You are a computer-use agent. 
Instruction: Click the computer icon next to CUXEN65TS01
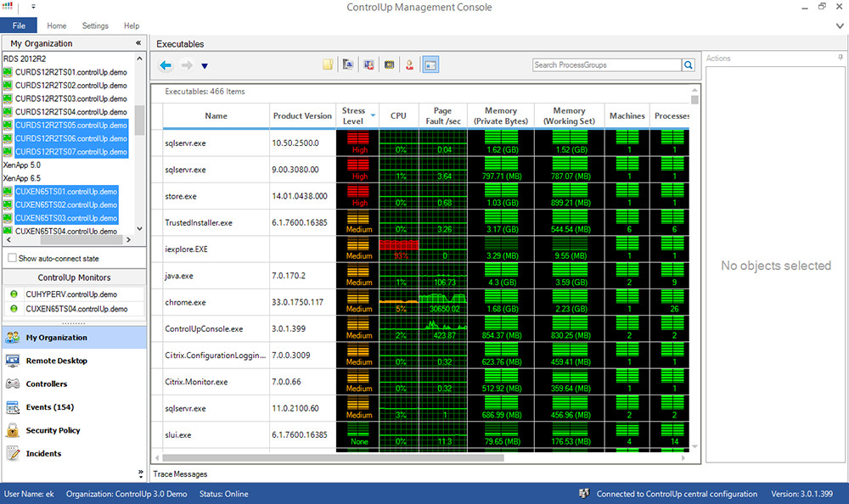coord(8,192)
